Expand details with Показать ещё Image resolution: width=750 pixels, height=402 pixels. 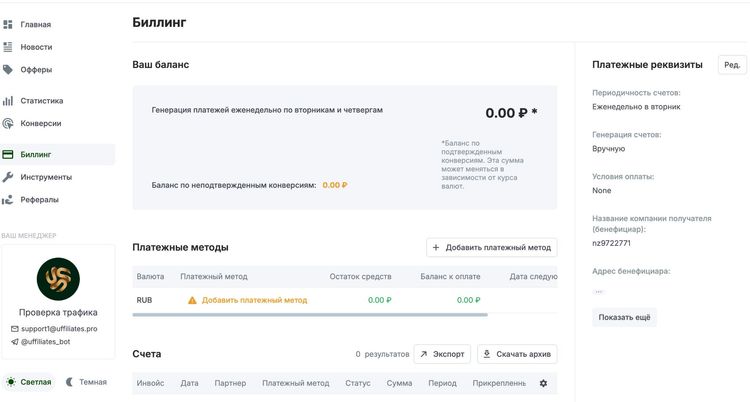point(624,317)
